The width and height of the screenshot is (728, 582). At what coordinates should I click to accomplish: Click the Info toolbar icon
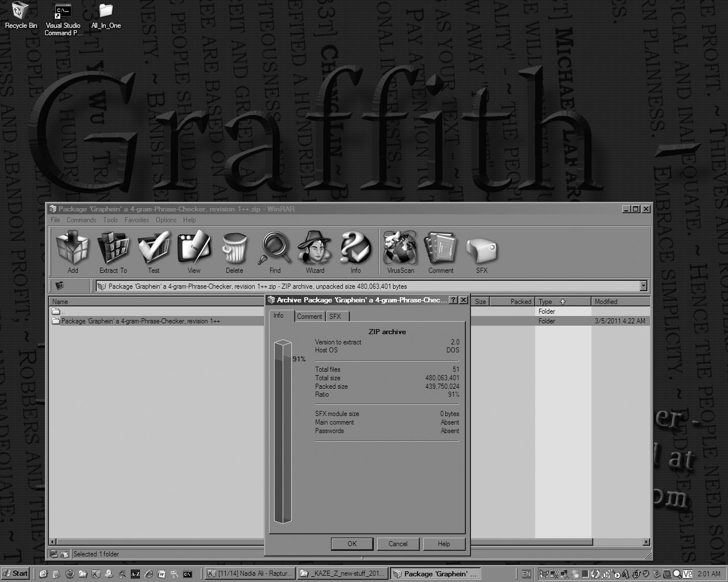[355, 252]
